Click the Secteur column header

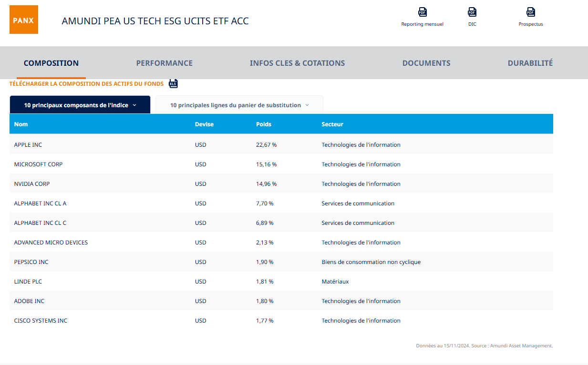(332, 124)
